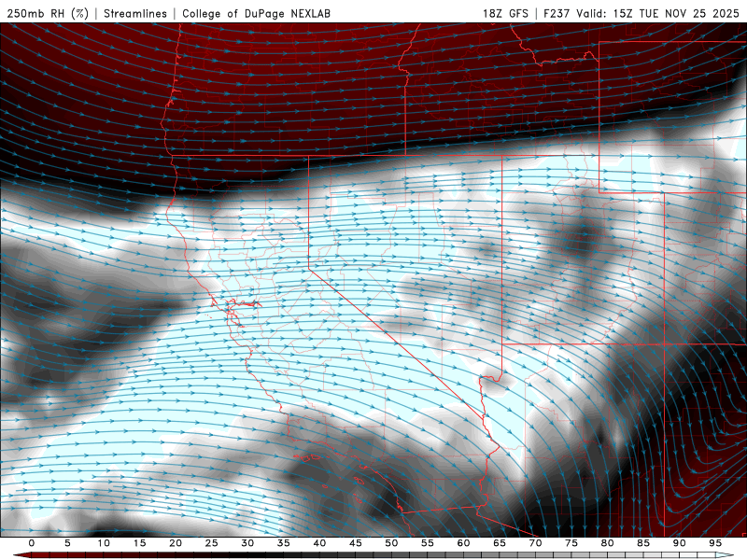Screen dimensions: 747x560
Task: Click the 'Valid: 15Z TUE NOV 25 2025' text
Action: point(658,13)
